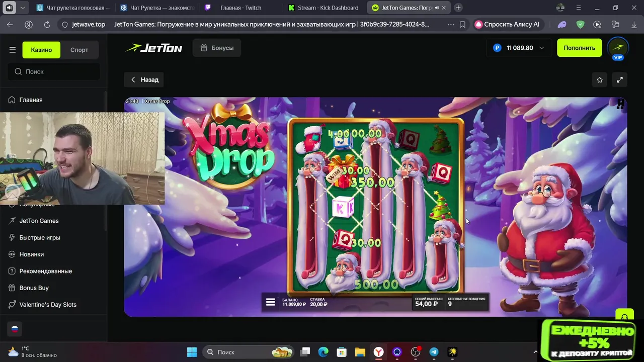Open the downloads arrow icon
The height and width of the screenshot is (362, 644).
[x=634, y=24]
